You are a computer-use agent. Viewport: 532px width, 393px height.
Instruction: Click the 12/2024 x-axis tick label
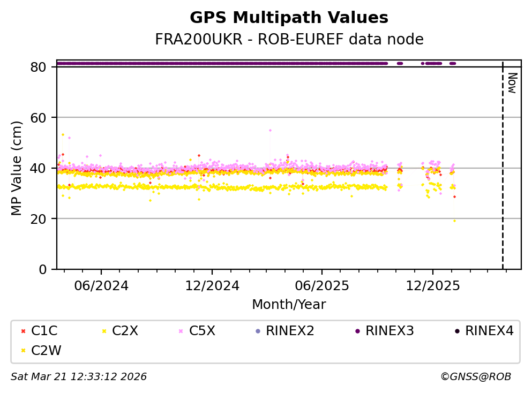pos(212,286)
